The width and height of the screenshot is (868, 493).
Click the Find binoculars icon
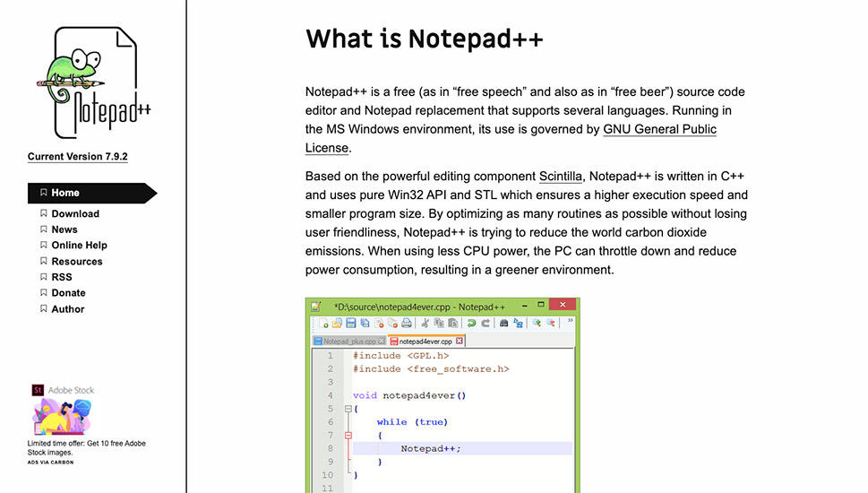pos(503,323)
